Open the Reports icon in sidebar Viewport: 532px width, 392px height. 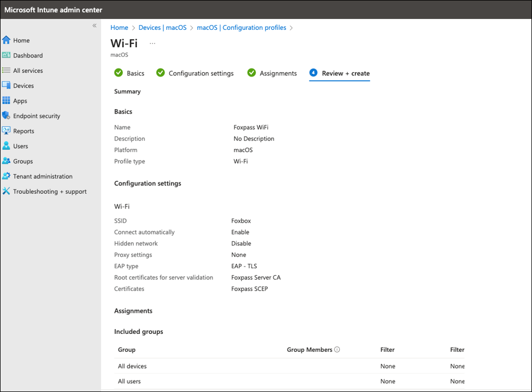coord(7,131)
